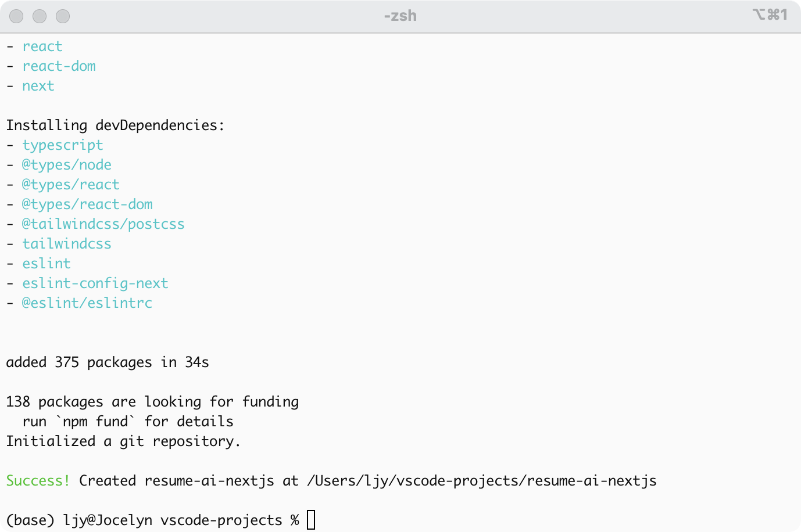Click the project path /Users/ljy/vscode-projects/resume-ai-nextjs
This screenshot has height=532, width=801.
482,481
